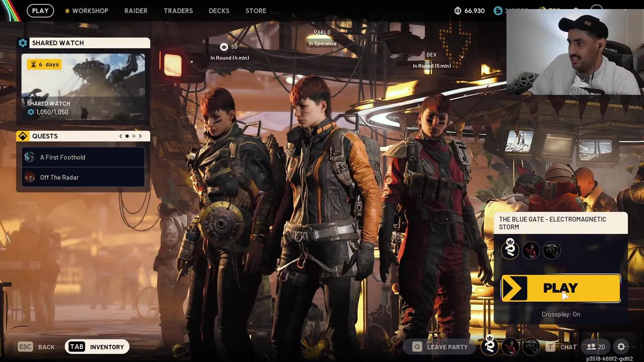
Task: Open the SHARED WATCH header
Action: [x=90, y=43]
